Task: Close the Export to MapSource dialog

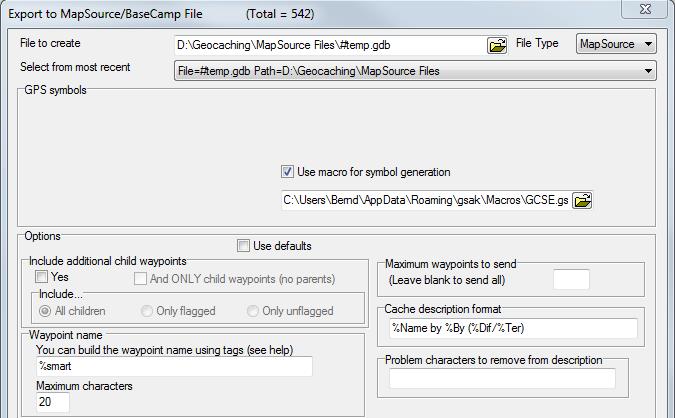Action: (x=644, y=9)
